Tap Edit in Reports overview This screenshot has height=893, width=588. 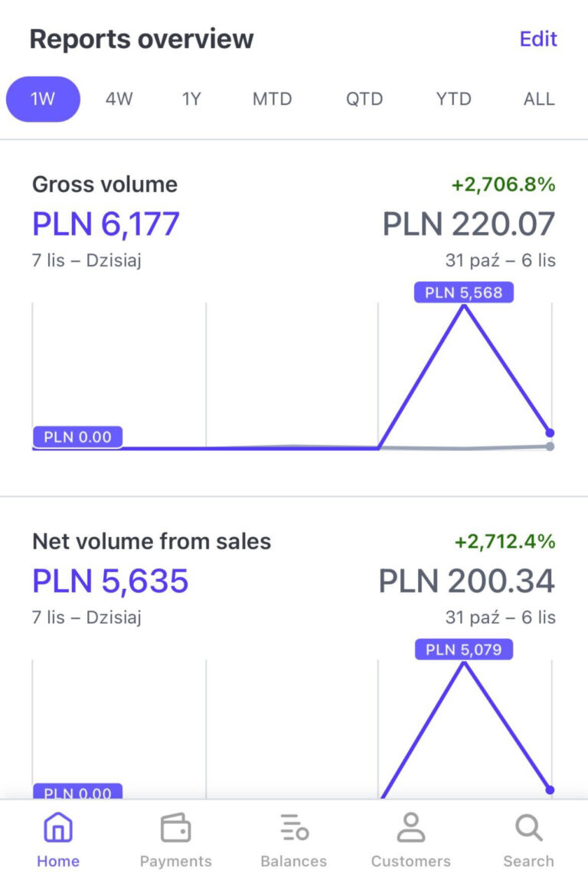click(538, 39)
